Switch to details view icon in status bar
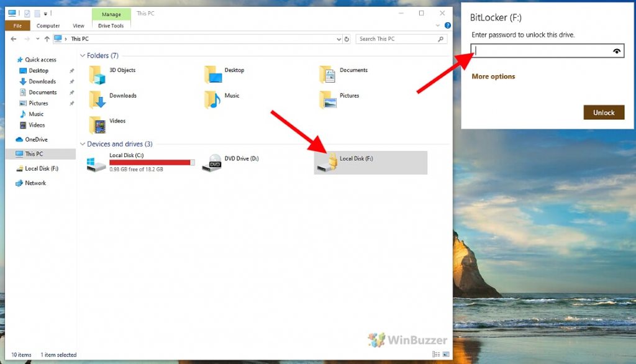The image size is (636, 364). [x=436, y=354]
